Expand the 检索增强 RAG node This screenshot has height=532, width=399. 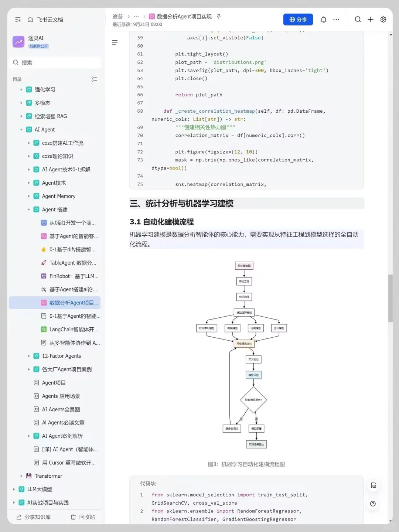(x=21, y=116)
